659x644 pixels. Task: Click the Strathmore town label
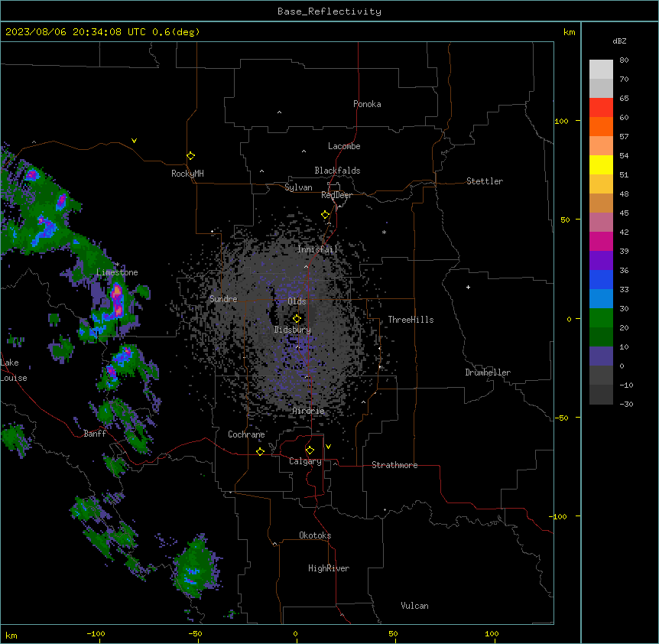click(x=394, y=465)
